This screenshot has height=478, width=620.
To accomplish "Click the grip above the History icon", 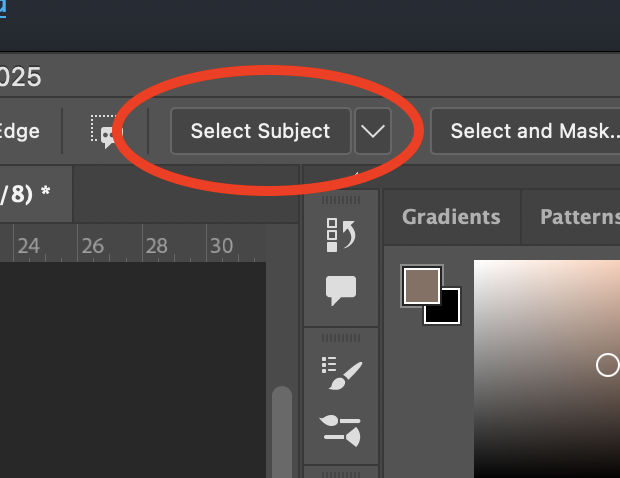I will [x=341, y=199].
